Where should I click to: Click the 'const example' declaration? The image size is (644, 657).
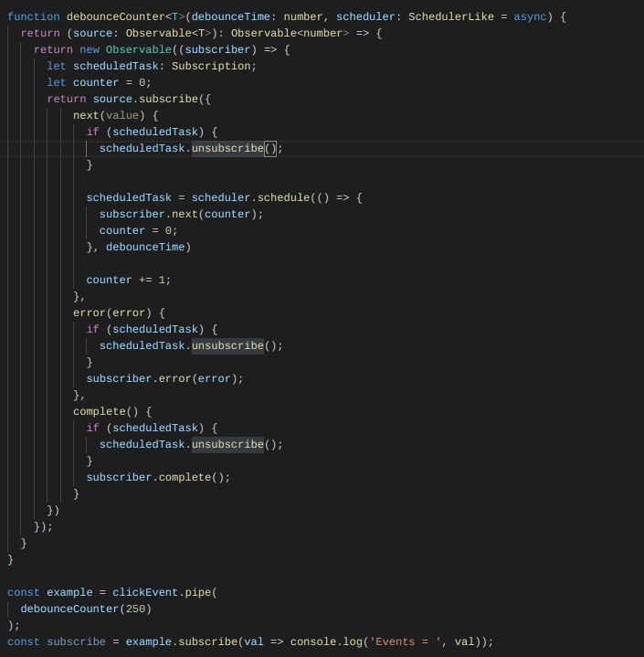pyautogui.click(x=50, y=592)
